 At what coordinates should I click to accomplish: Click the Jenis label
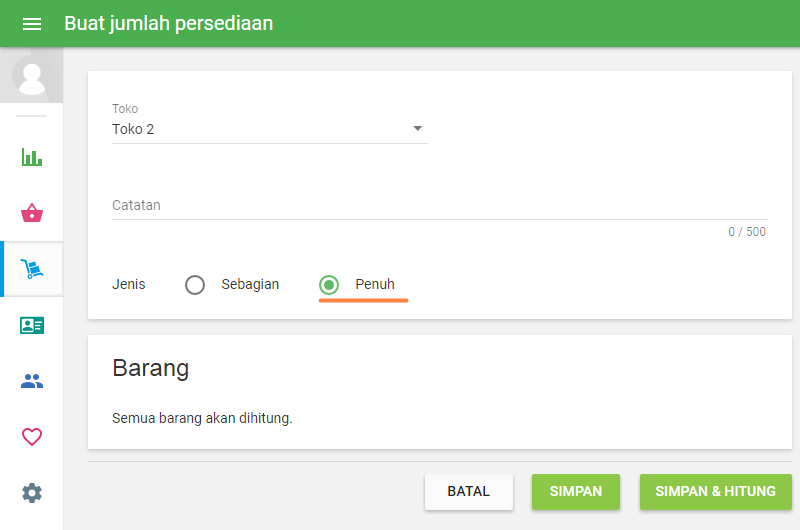pos(129,284)
